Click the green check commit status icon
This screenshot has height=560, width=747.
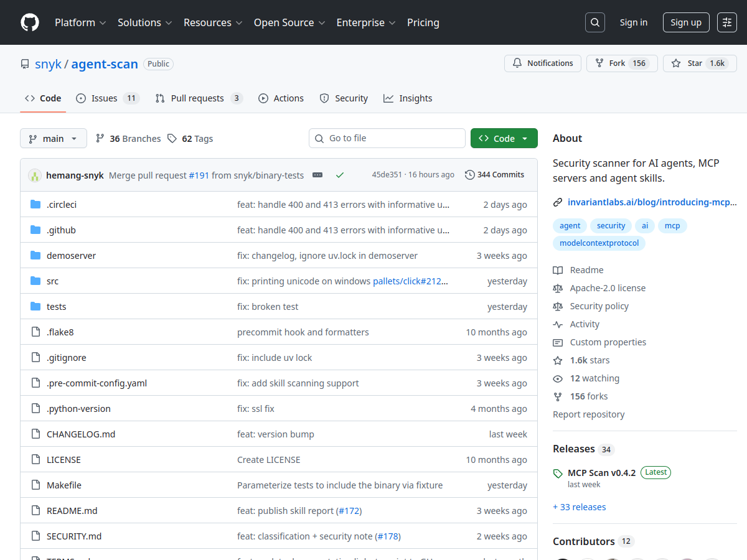340,175
